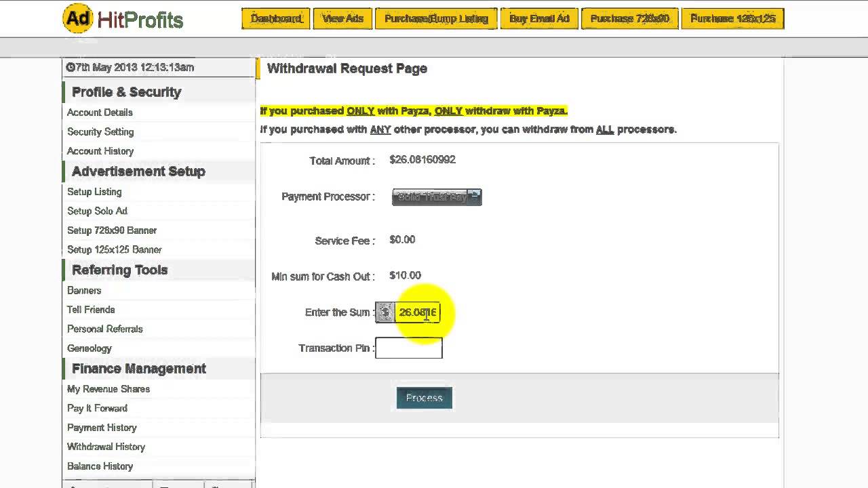This screenshot has height=488, width=868.
Task: Open My Revenue Shares
Action: coord(108,389)
